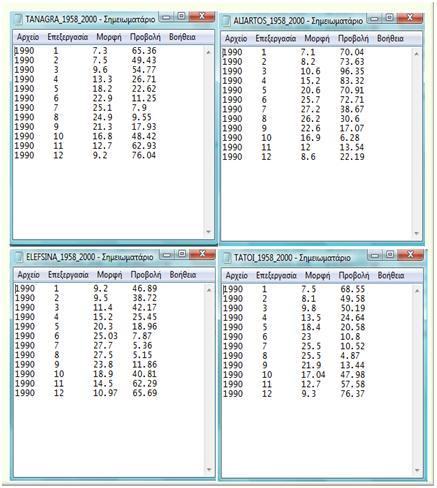
Task: Close the TANAGRA_1958_2000 window
Action: 202,16
